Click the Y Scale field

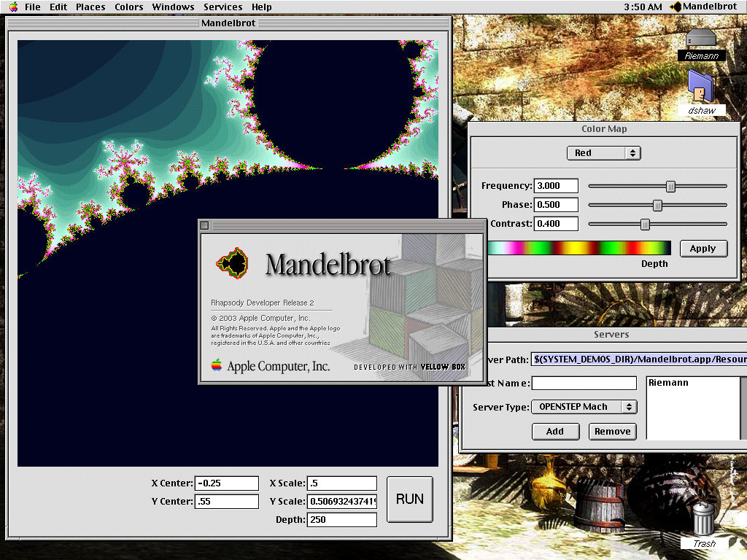(342, 502)
